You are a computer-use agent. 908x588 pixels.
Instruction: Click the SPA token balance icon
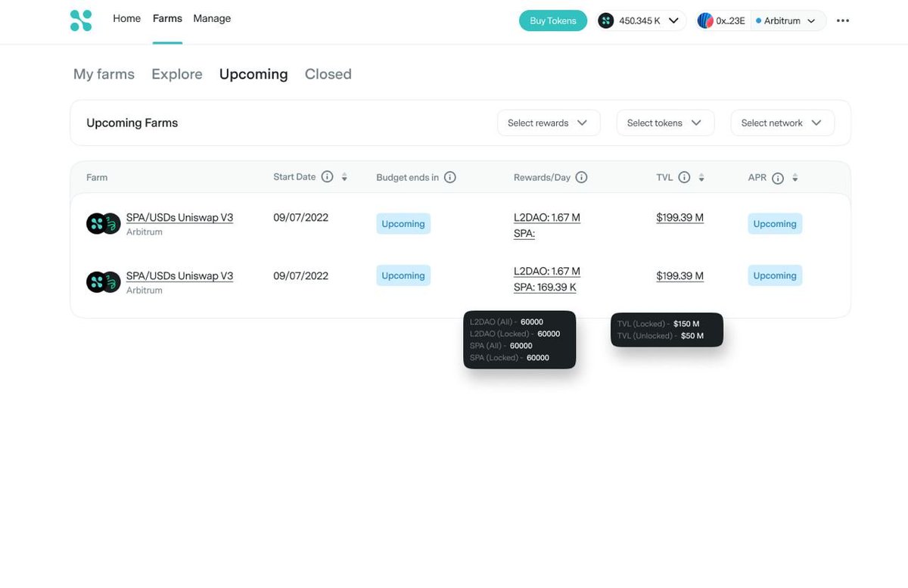click(605, 20)
